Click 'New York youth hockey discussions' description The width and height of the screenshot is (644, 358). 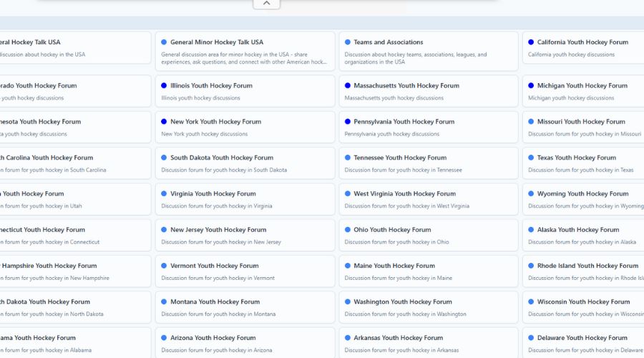205,134
